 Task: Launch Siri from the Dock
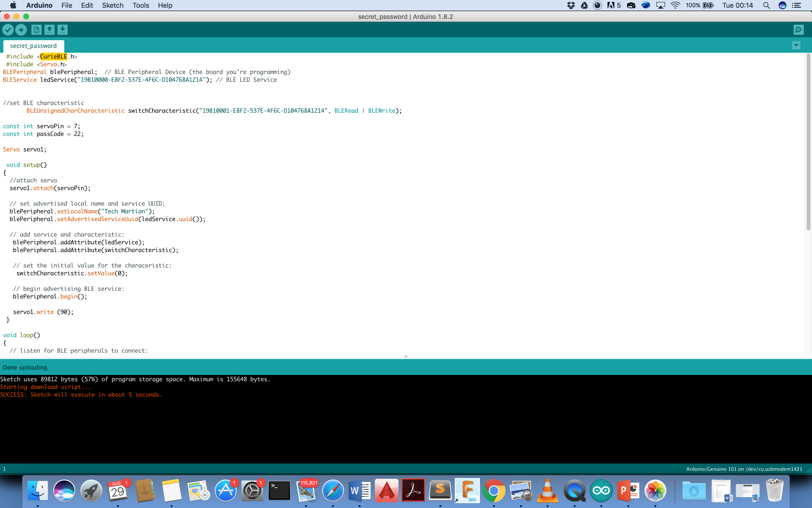coord(64,491)
